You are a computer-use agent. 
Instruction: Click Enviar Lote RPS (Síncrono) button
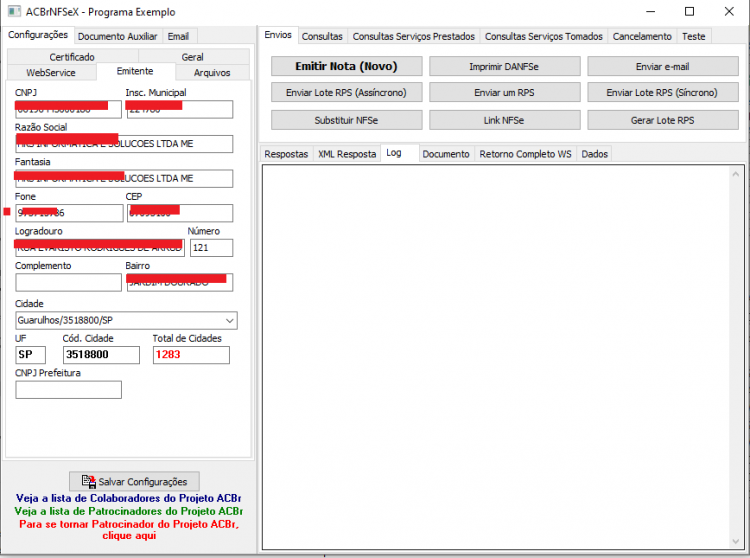pos(662,92)
